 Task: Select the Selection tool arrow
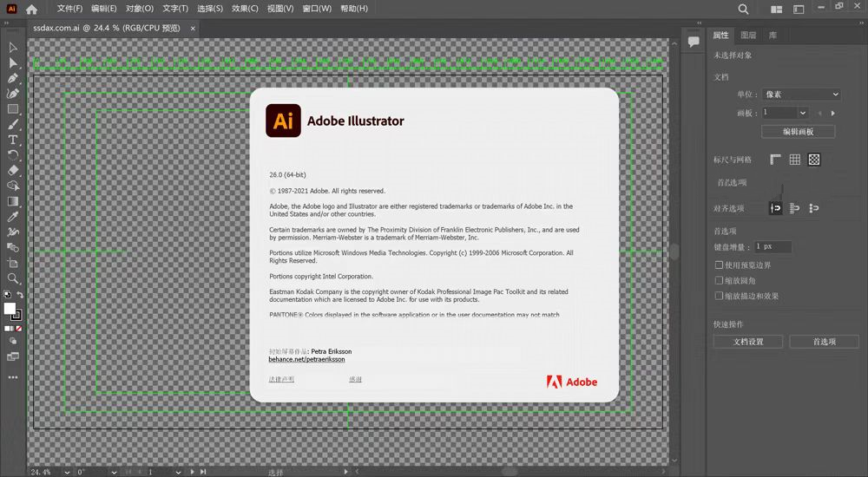click(x=13, y=48)
